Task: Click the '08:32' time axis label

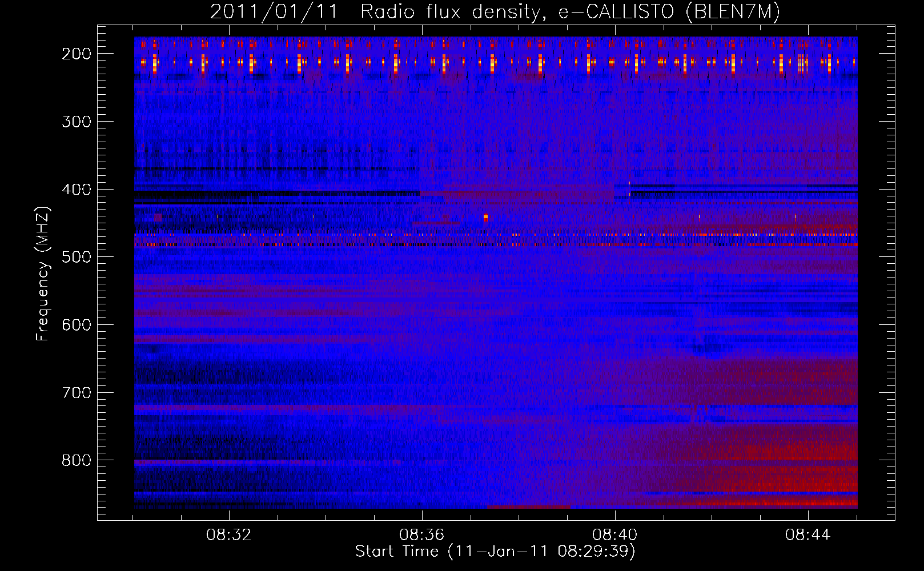Action: tap(229, 535)
